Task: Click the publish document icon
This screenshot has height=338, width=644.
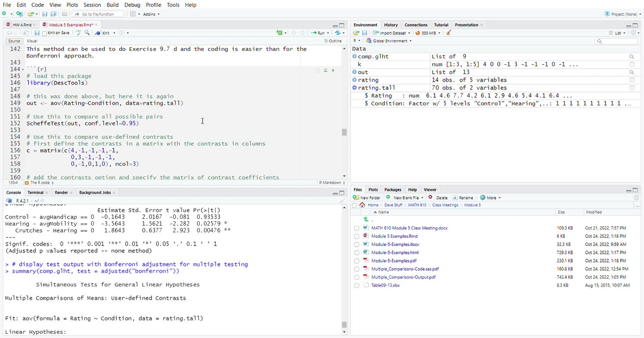Action: [338, 33]
